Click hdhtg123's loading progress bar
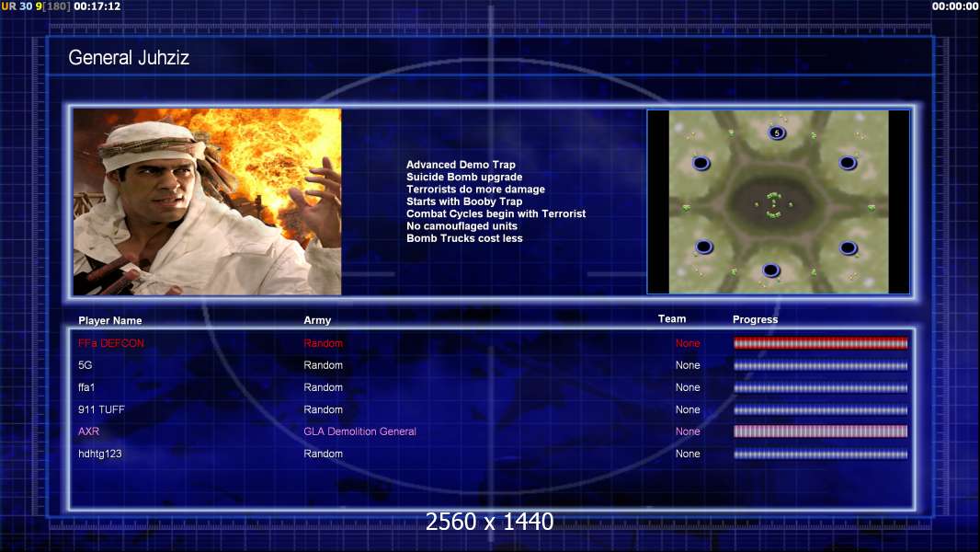Screen dimensions: 980x552 (x=821, y=454)
